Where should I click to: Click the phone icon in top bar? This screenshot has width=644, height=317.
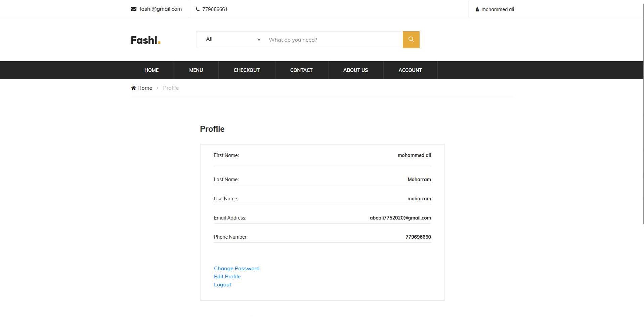pos(198,9)
